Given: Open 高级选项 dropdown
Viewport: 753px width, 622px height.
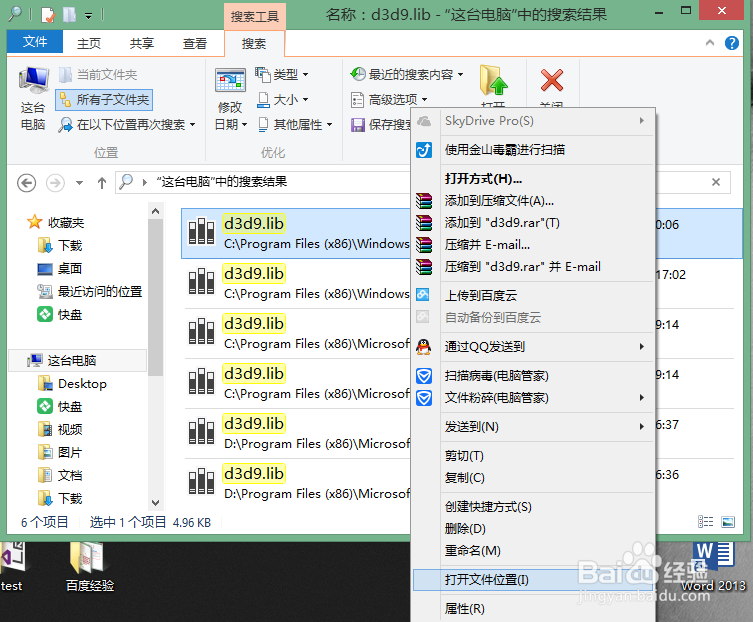Looking at the screenshot, I should click(x=389, y=100).
